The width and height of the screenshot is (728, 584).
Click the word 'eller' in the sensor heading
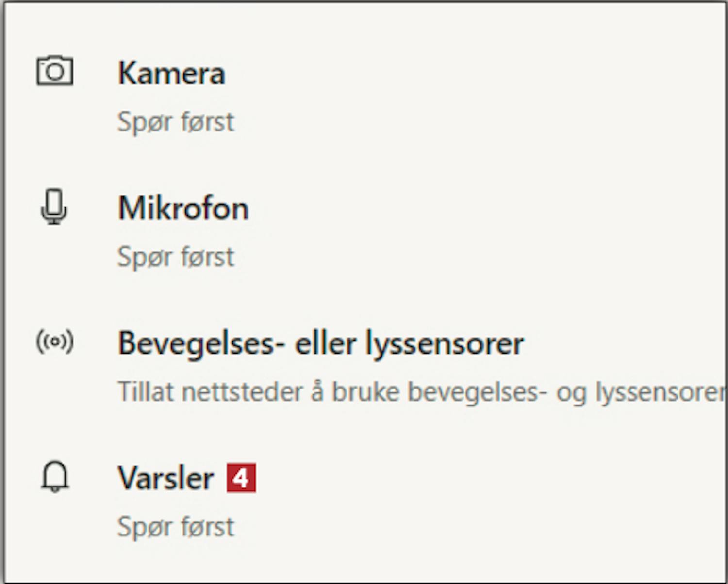click(x=326, y=344)
